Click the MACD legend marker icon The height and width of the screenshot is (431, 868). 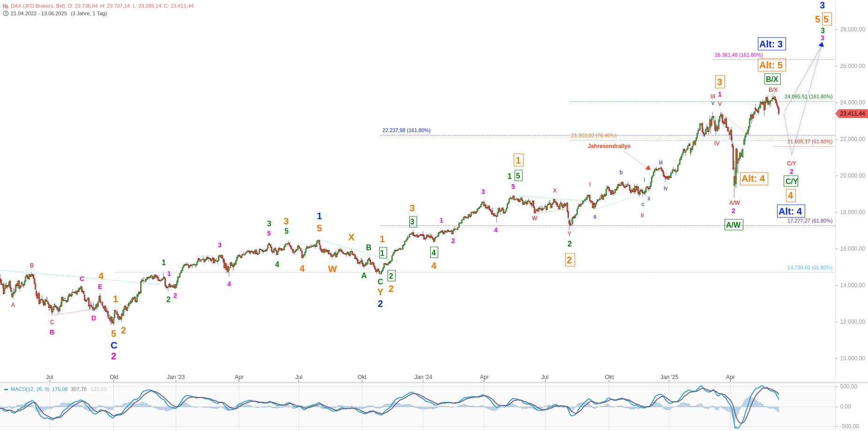(6, 389)
